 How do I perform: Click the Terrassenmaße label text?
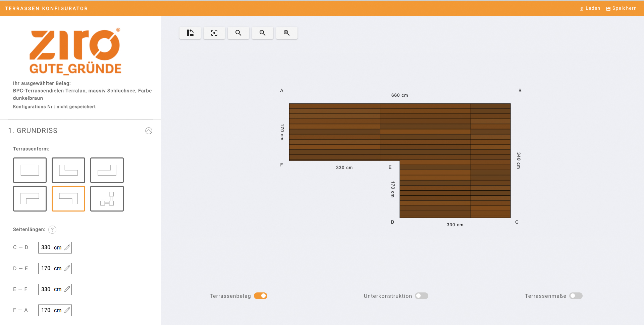(545, 296)
